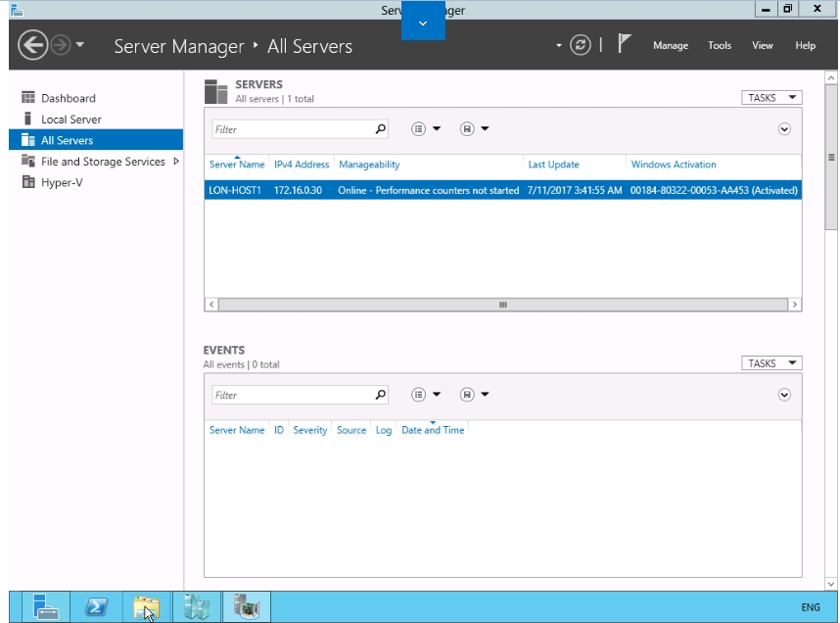
Task: Open Events criteria dropdown arrow
Action: click(x=437, y=395)
